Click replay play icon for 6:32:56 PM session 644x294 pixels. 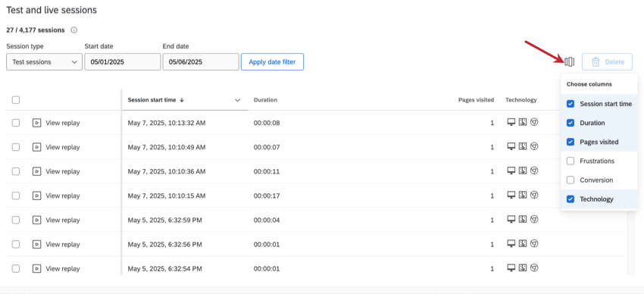[36, 244]
